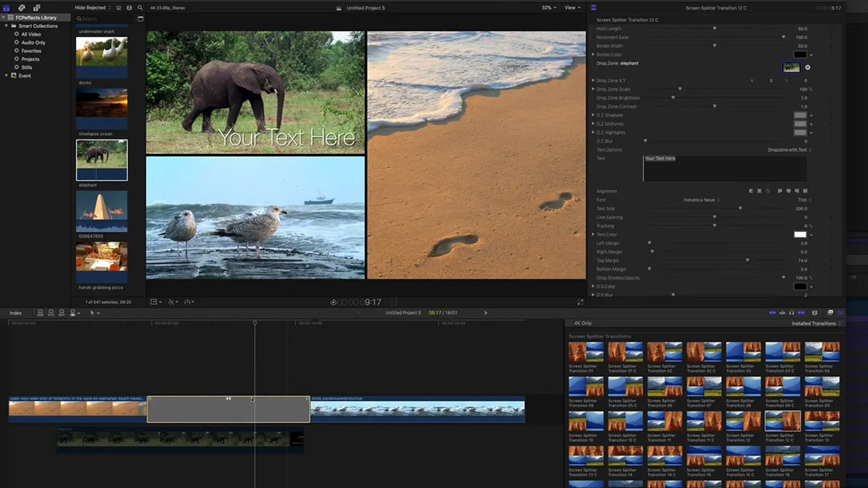Expand the Event item
868x488 pixels.
pyautogui.click(x=7, y=76)
